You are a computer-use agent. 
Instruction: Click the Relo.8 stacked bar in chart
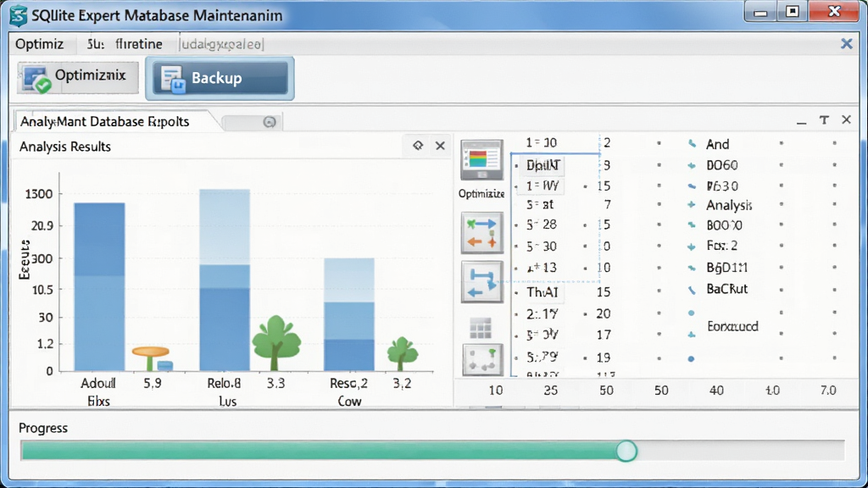225,280
